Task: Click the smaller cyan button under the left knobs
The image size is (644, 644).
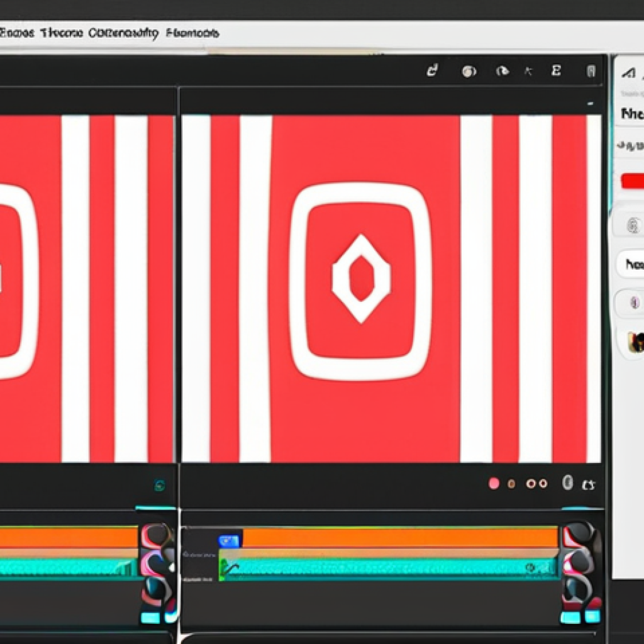Action: click(x=170, y=618)
